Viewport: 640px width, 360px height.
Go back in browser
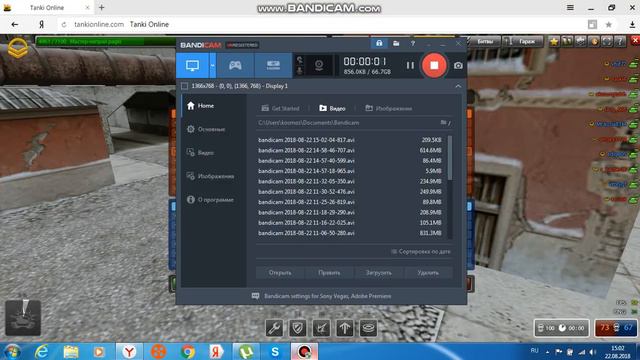coord(15,24)
